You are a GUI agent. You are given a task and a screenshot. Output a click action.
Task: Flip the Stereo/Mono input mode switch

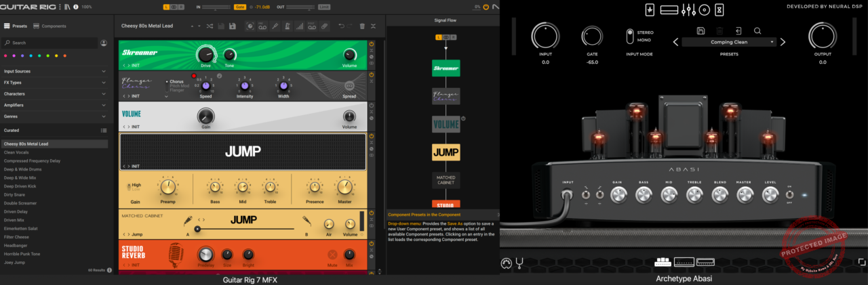click(631, 36)
